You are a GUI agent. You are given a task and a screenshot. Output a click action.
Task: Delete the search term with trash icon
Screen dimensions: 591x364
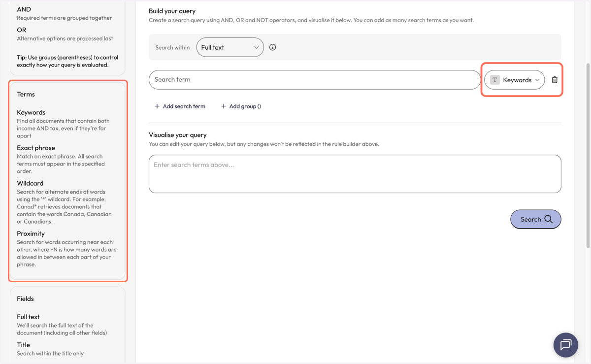click(x=555, y=80)
